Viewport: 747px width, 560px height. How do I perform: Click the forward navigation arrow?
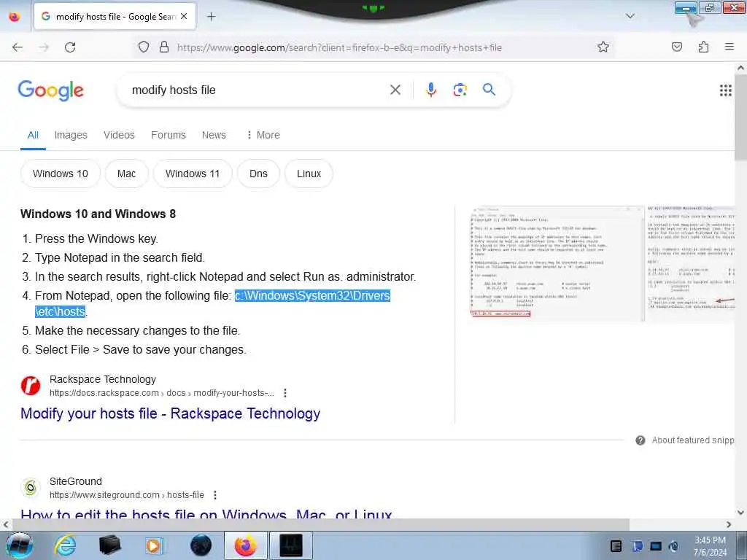[x=44, y=47]
